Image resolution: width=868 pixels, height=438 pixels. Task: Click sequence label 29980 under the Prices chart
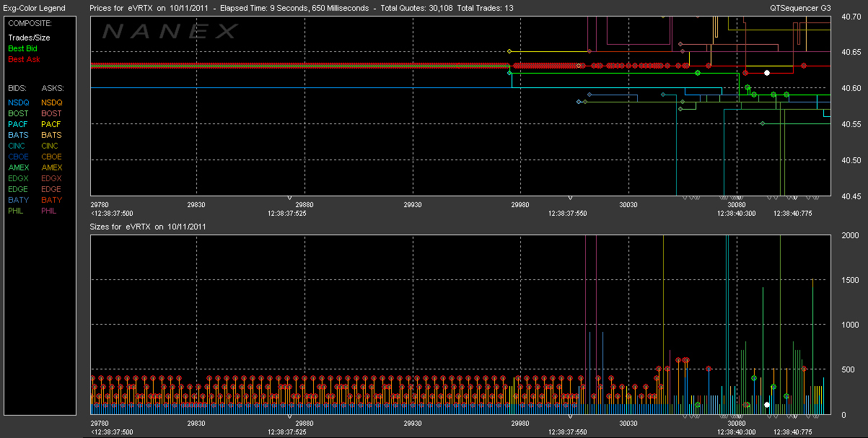520,205
